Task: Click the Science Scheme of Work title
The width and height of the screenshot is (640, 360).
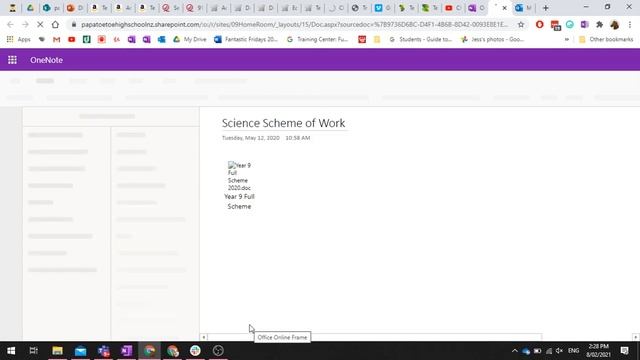Action: coord(283,123)
